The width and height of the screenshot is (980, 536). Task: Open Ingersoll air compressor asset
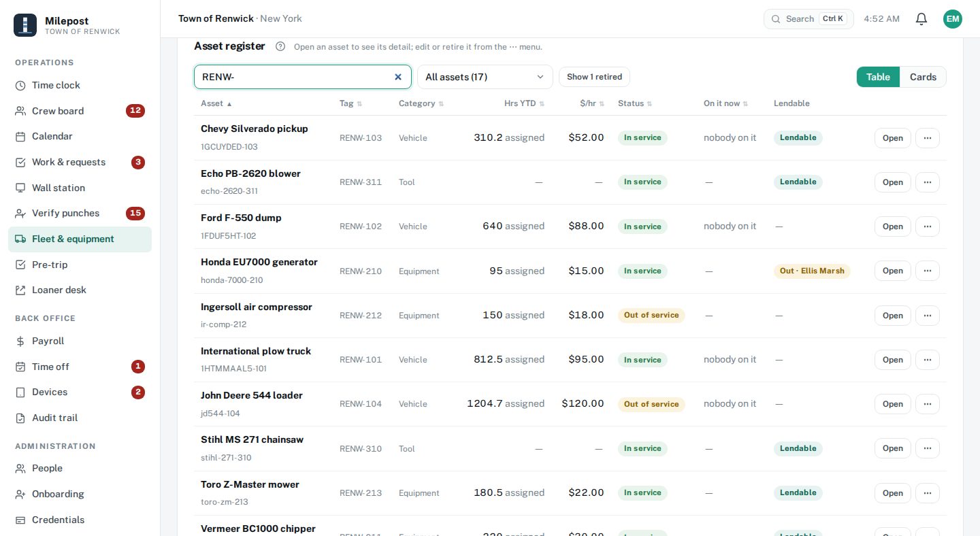coord(892,316)
